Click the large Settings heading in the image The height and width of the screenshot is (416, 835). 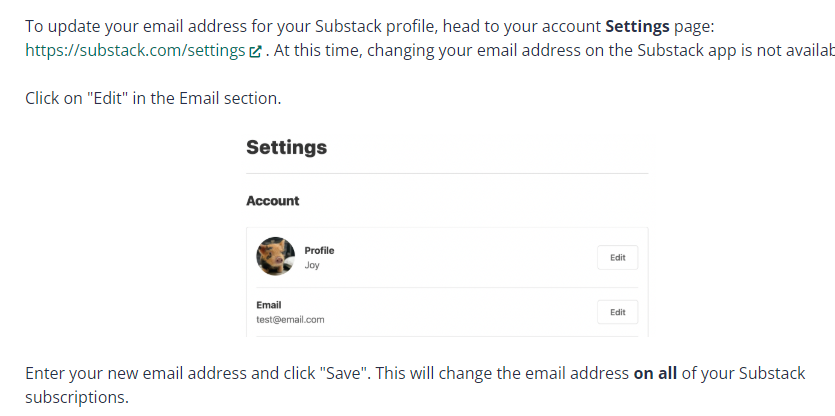coord(286,147)
